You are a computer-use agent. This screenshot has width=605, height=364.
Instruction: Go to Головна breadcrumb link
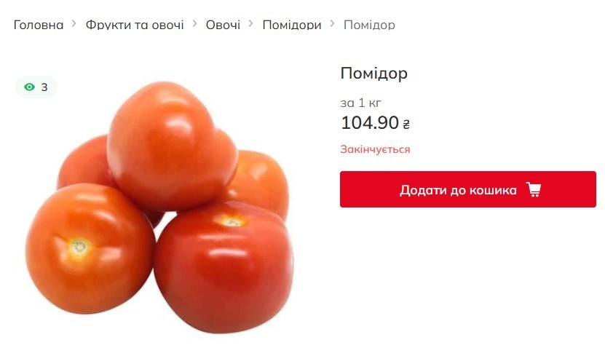click(x=38, y=25)
